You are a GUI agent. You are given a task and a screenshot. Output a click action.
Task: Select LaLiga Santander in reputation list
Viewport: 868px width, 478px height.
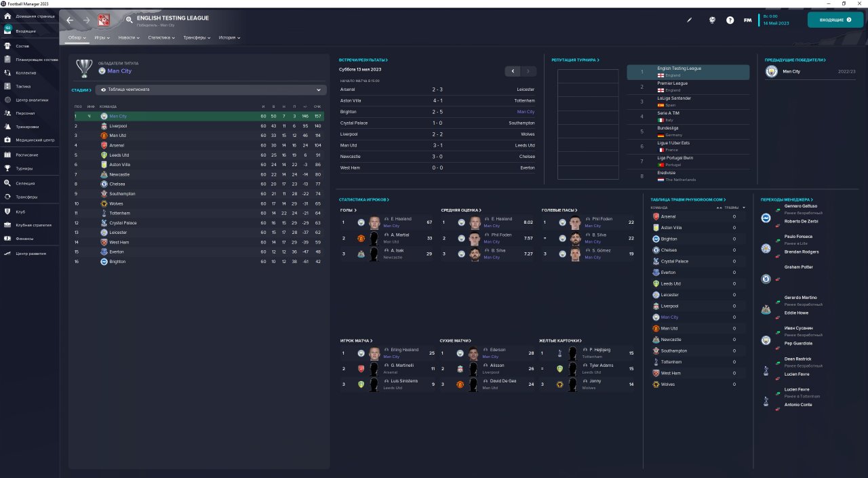[688, 102]
